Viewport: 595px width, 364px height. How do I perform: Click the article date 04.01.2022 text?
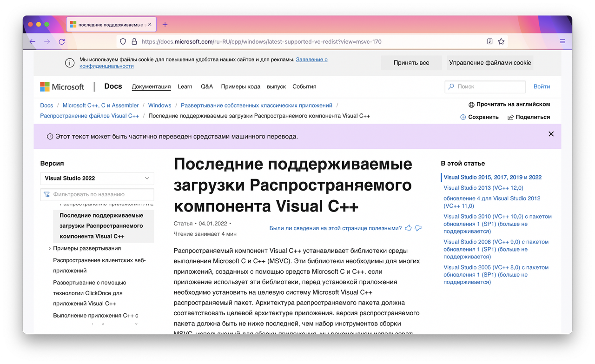pyautogui.click(x=213, y=224)
